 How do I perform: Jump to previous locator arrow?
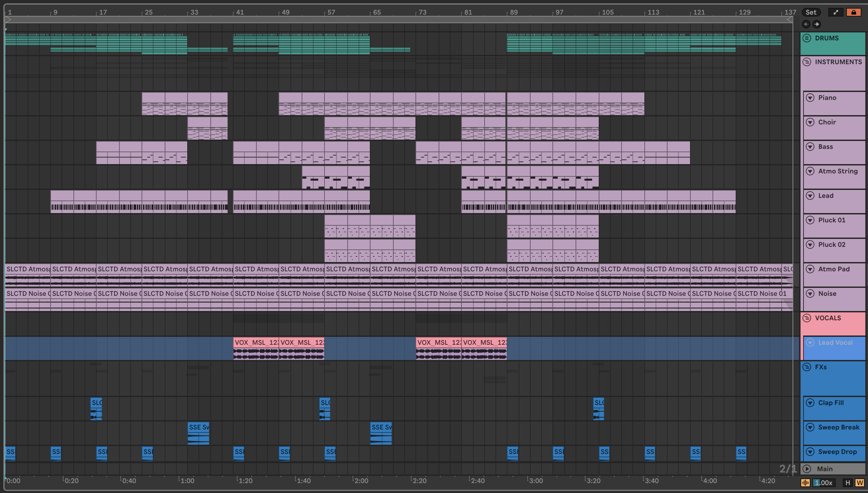tap(806, 24)
